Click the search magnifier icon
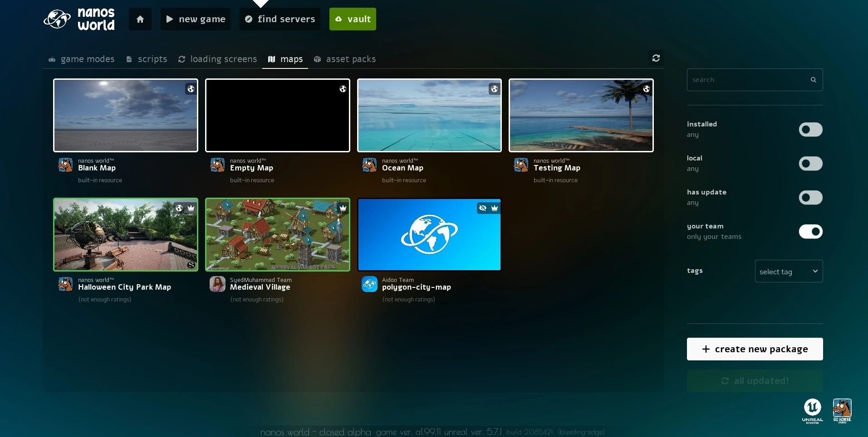Viewport: 868px width, 437px height. (813, 80)
